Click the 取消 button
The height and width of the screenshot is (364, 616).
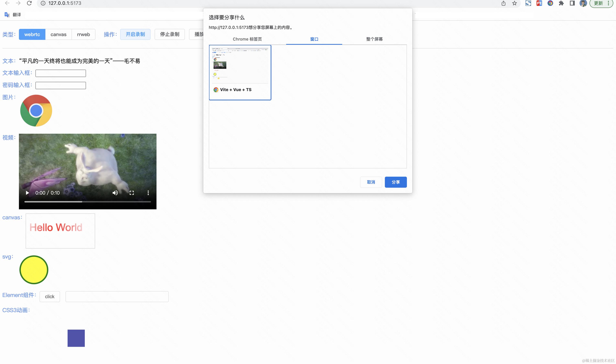click(371, 182)
